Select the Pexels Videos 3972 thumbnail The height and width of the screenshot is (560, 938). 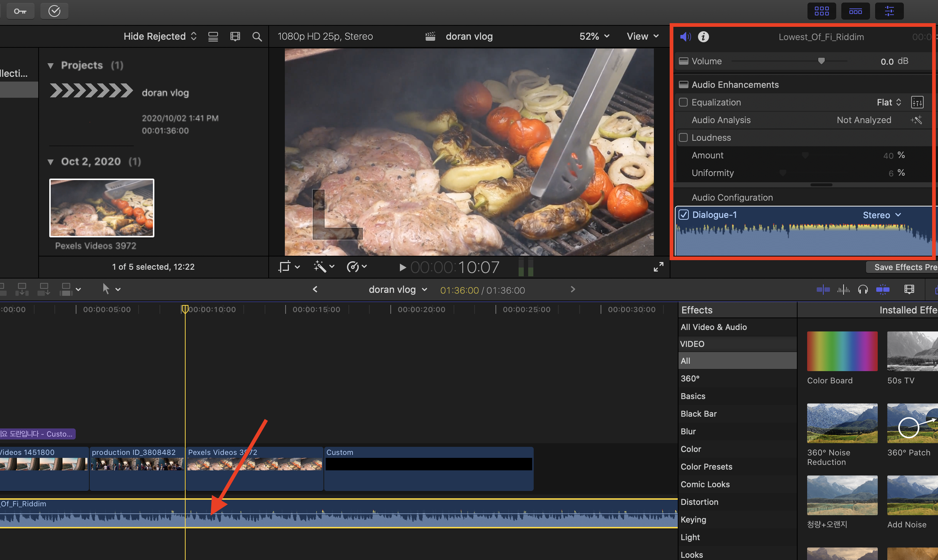pos(102,208)
